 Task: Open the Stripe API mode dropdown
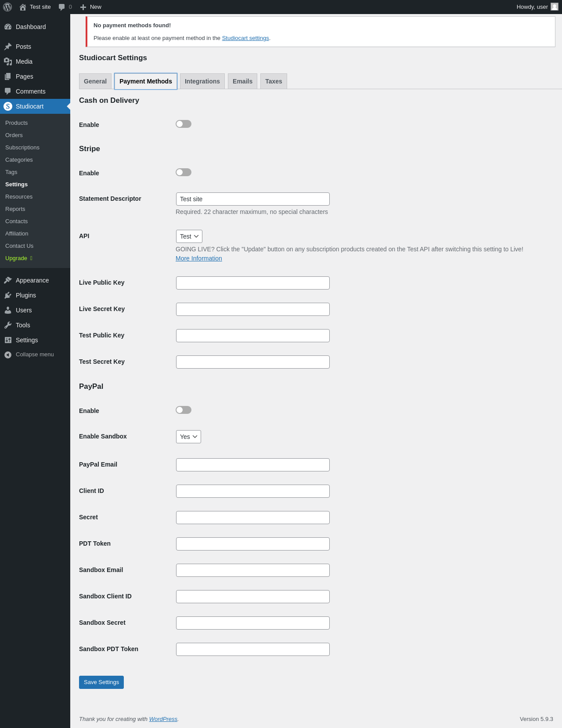coord(189,236)
